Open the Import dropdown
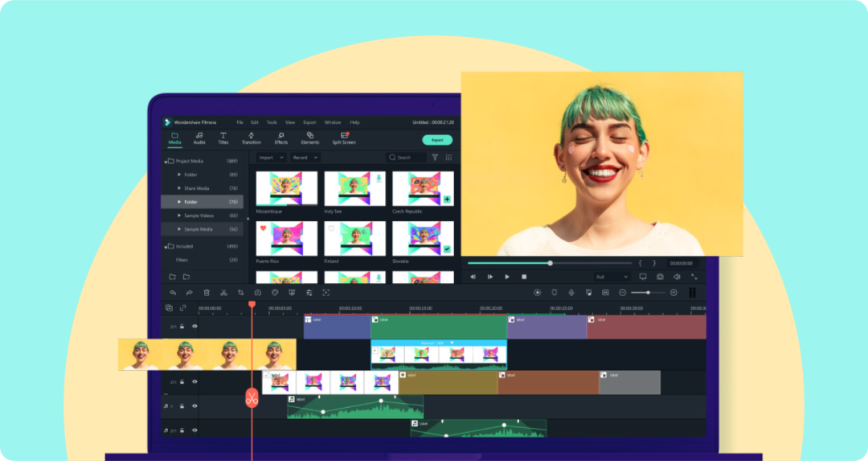Viewport: 868px width, 461px height. point(270,158)
